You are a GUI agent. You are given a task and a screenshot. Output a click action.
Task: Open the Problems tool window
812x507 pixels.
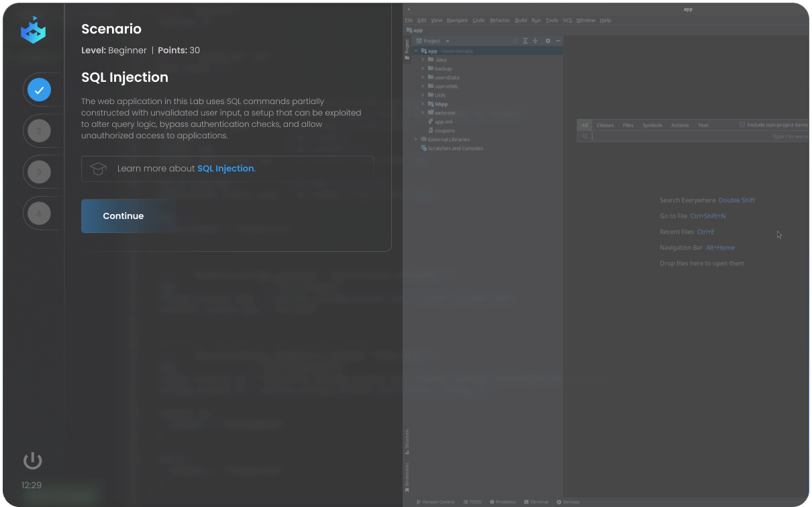tap(503, 502)
